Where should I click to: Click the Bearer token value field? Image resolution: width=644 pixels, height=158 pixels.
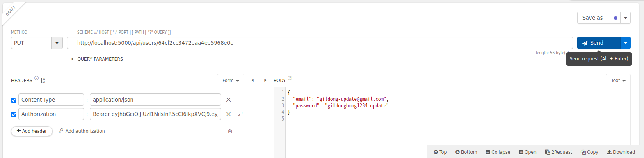pyautogui.click(x=155, y=114)
